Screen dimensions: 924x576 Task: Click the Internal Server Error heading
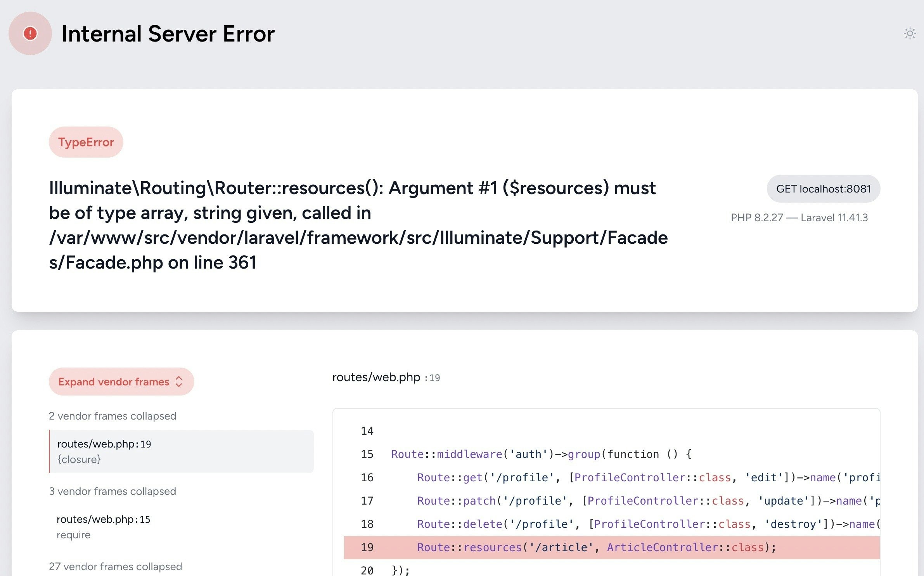pos(168,33)
